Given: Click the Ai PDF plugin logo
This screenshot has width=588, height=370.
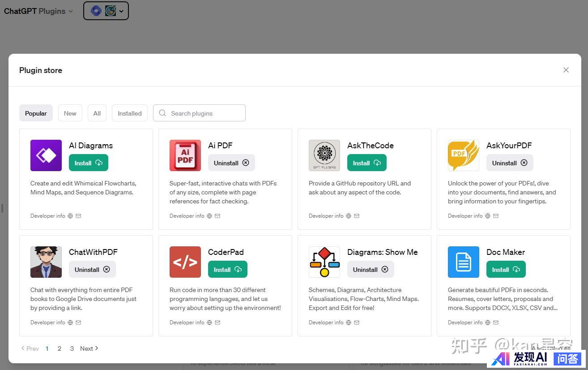Looking at the screenshot, I should (185, 155).
